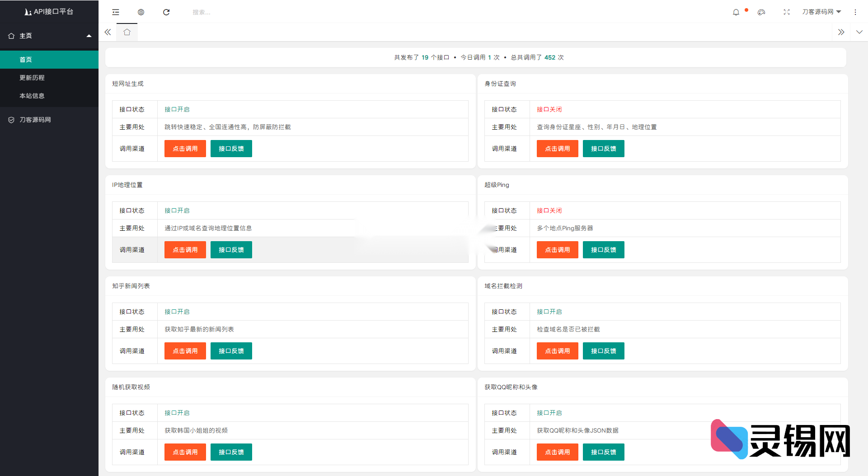Open 刀客源码网 sidebar link
This screenshot has height=476, width=868.
click(x=35, y=120)
